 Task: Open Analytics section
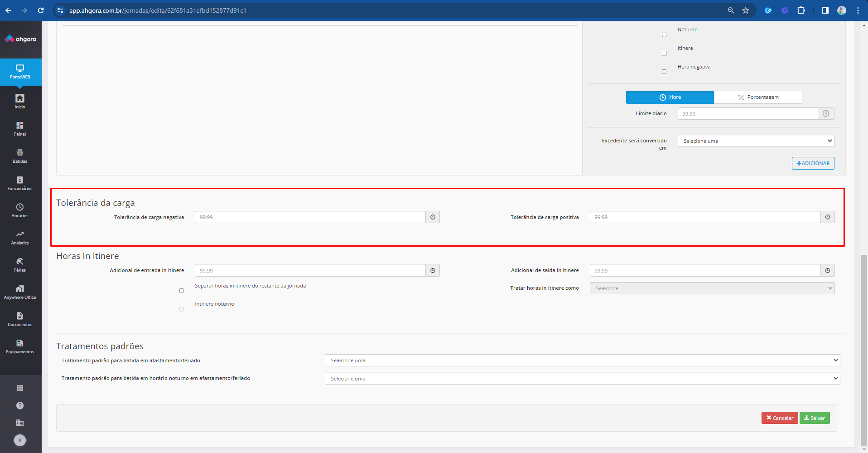coord(20,238)
